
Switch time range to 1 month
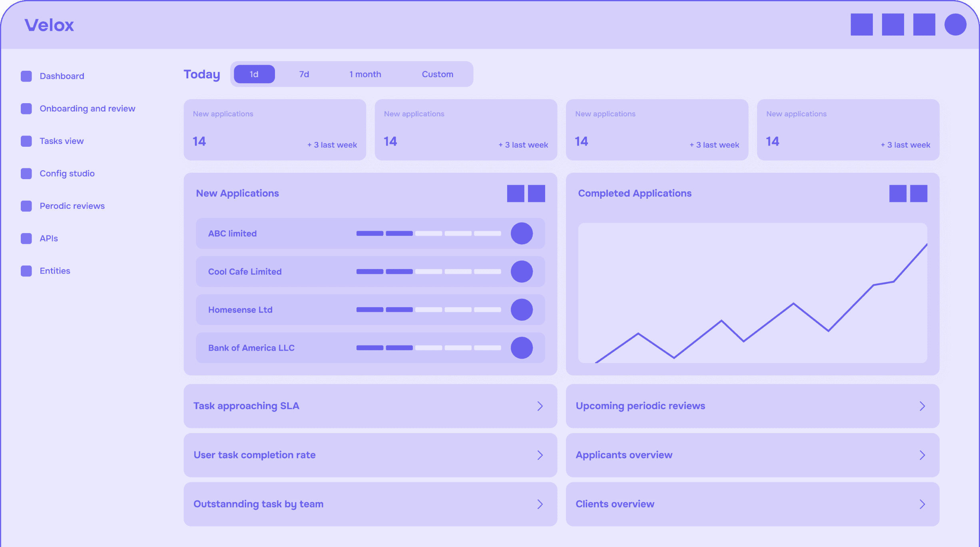point(365,74)
